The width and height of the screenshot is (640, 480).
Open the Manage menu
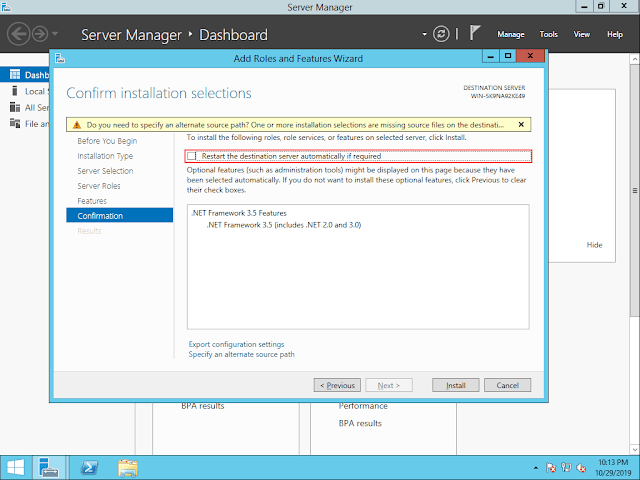tap(511, 35)
